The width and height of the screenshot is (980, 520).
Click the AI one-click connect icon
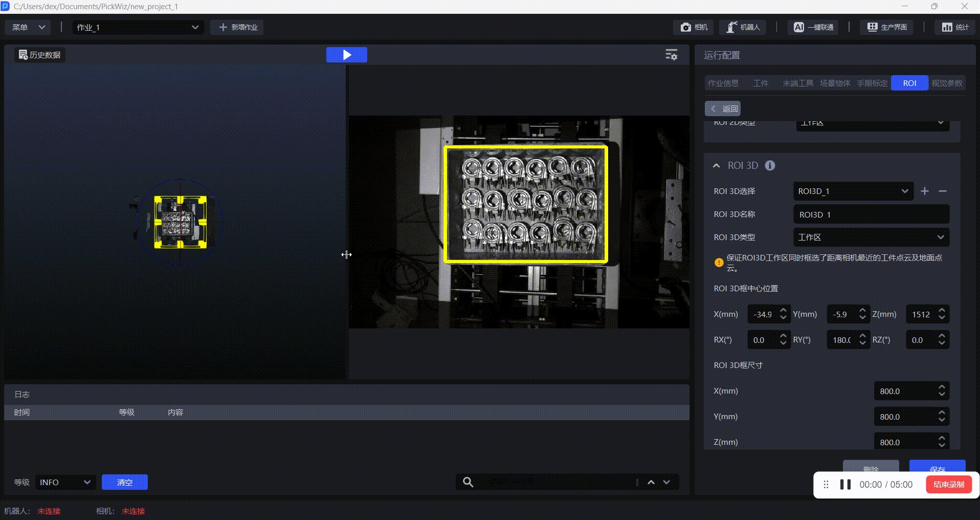tap(798, 27)
